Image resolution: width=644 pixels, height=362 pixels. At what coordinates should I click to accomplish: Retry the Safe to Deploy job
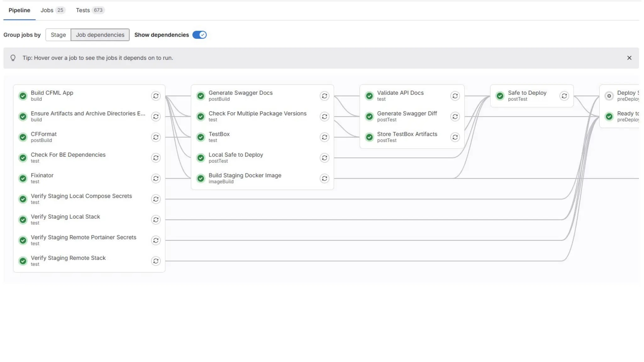point(564,96)
